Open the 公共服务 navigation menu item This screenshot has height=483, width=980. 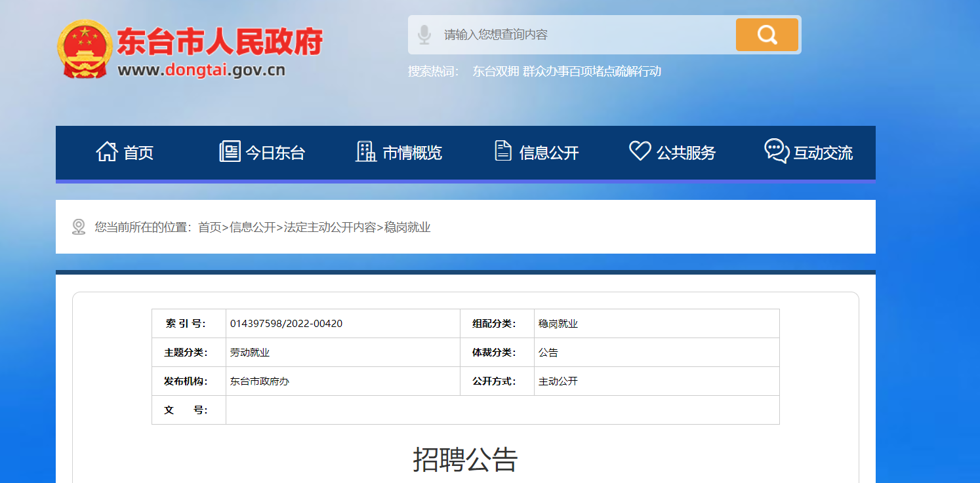coord(685,153)
